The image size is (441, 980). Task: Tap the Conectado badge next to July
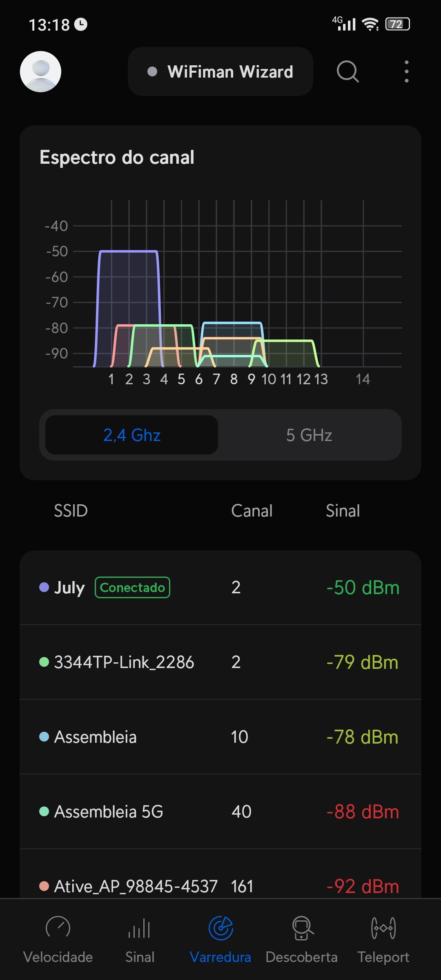[x=132, y=587]
